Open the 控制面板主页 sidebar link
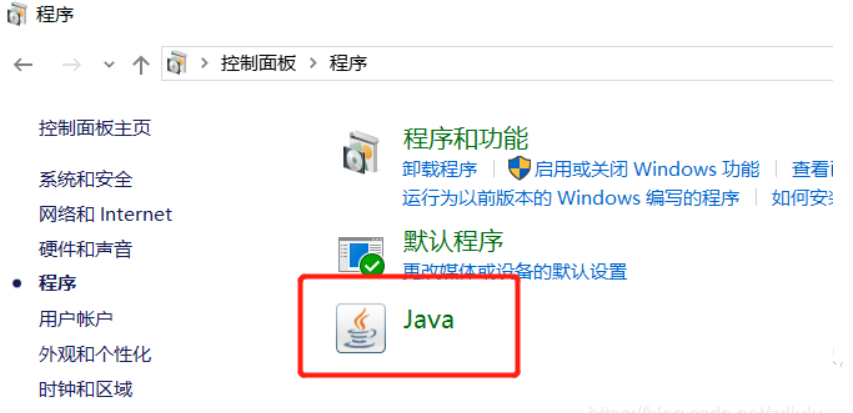 coord(95,128)
